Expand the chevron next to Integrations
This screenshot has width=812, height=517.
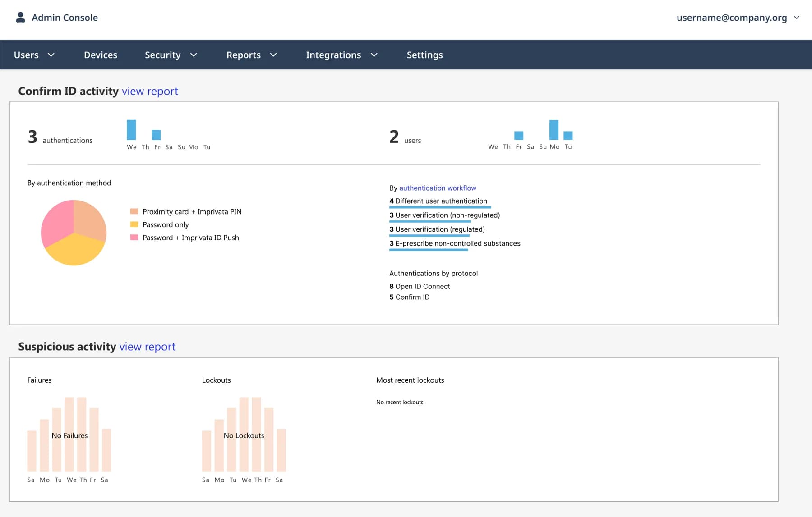(x=374, y=55)
